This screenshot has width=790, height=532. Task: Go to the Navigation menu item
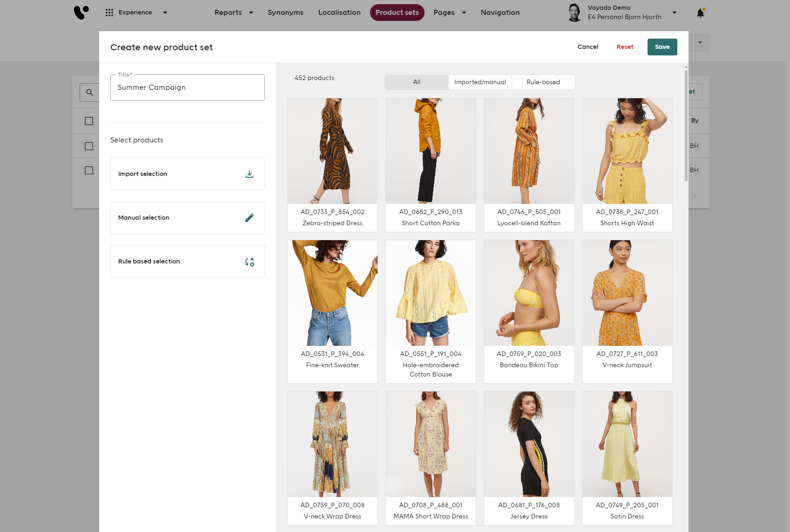(500, 13)
